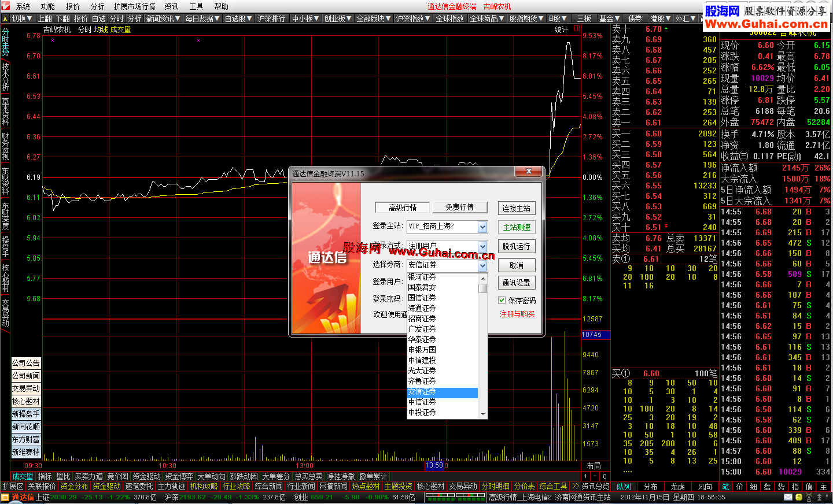Open the 登录主站 server dropdown
833x504 pixels.
482,227
